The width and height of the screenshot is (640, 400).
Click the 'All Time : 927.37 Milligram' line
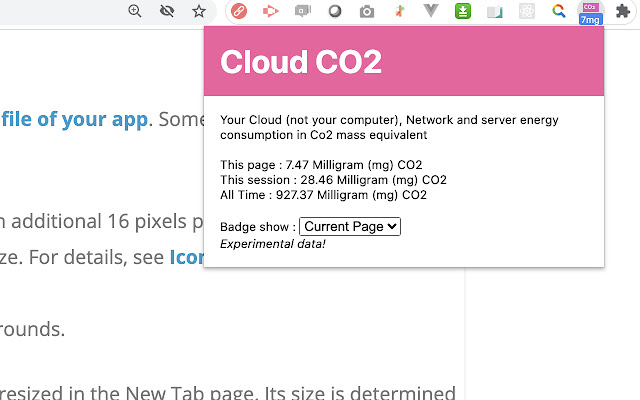pos(323,195)
